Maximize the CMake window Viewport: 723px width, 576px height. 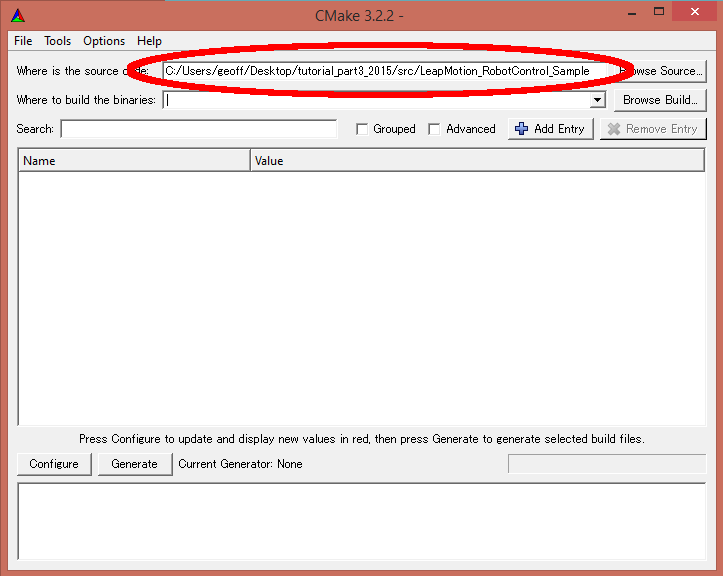[659, 12]
